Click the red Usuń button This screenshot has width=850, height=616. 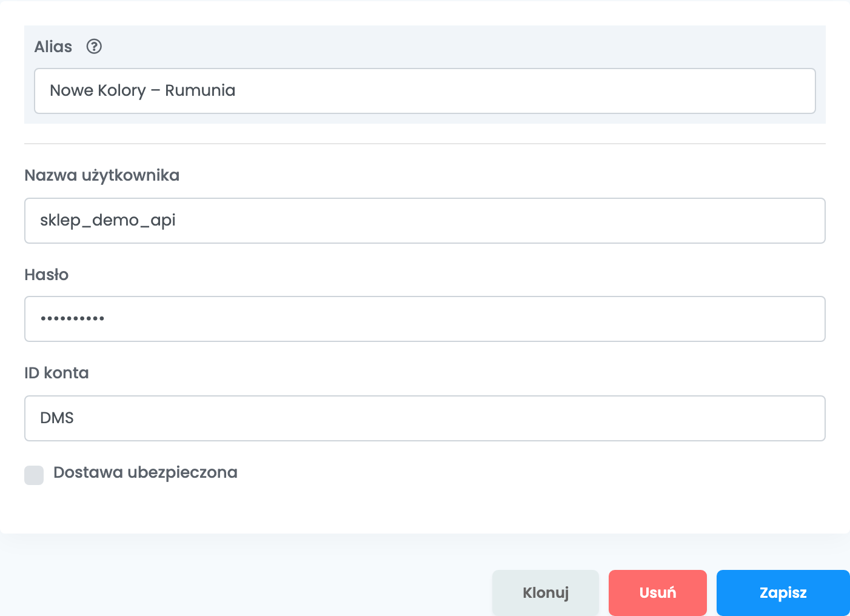[x=658, y=593]
